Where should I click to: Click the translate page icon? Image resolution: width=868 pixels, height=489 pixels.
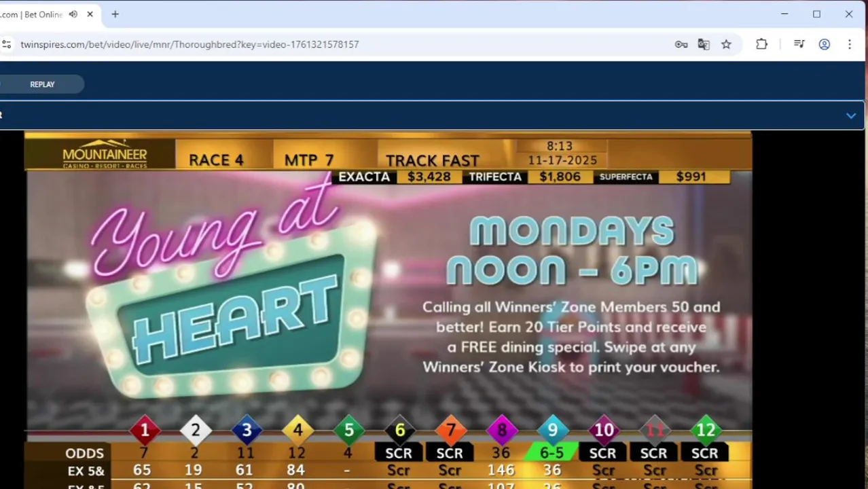(x=704, y=44)
